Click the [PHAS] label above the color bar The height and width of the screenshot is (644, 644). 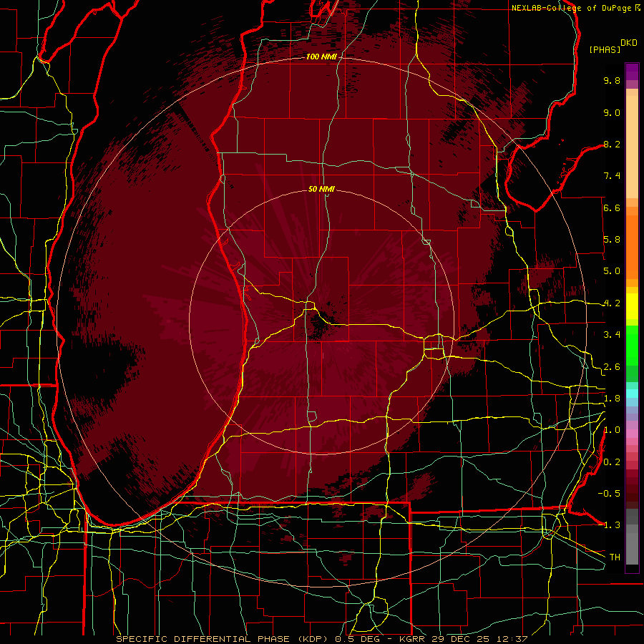(605, 49)
